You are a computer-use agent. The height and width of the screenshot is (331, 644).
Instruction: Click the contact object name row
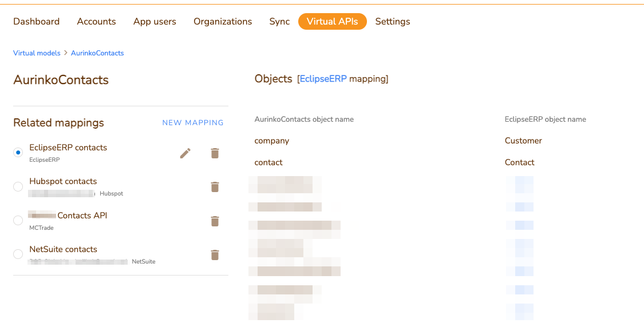pyautogui.click(x=268, y=162)
